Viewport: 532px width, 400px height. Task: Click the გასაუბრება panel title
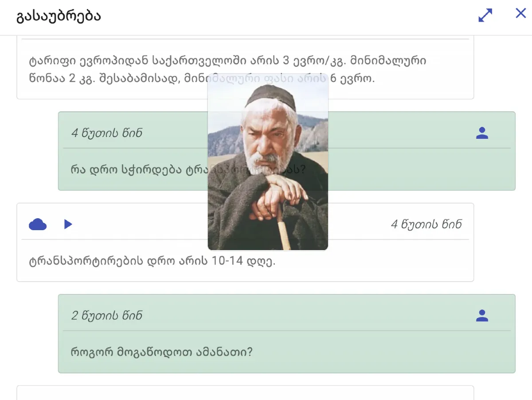59,16
